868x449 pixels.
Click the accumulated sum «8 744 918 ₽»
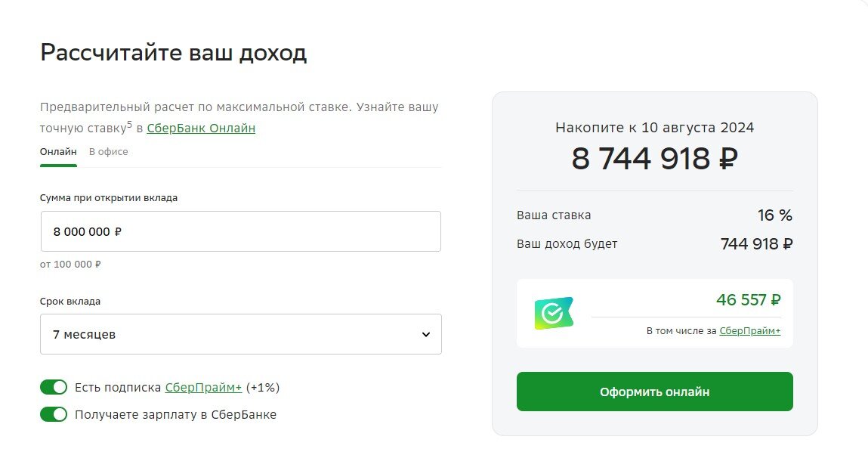point(654,159)
